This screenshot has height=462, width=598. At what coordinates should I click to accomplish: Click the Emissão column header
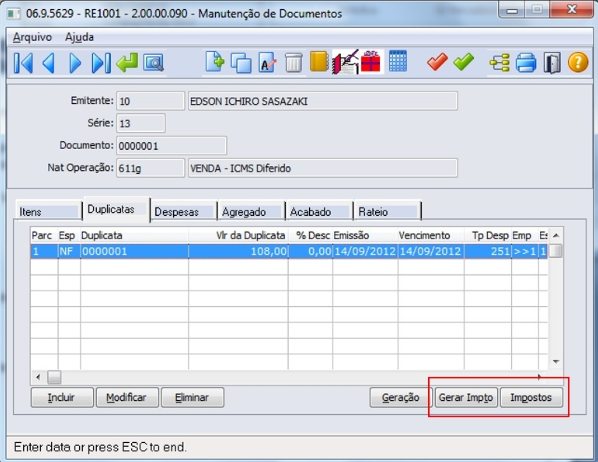(365, 235)
